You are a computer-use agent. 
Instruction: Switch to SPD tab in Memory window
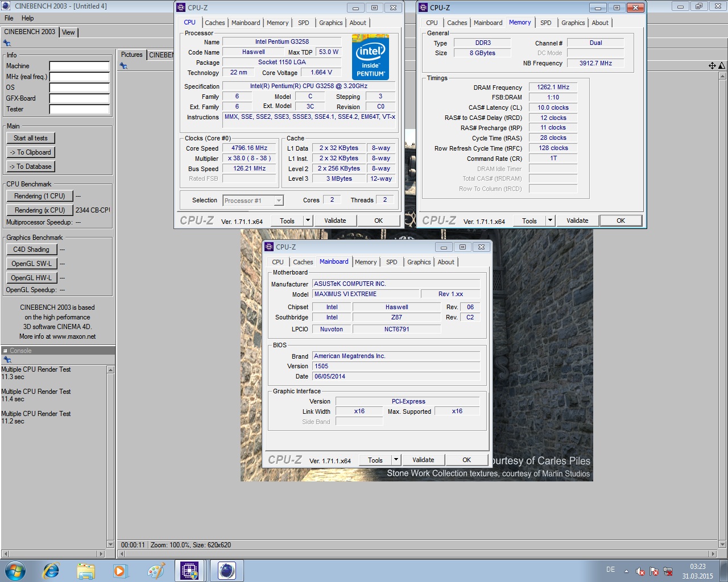(546, 23)
